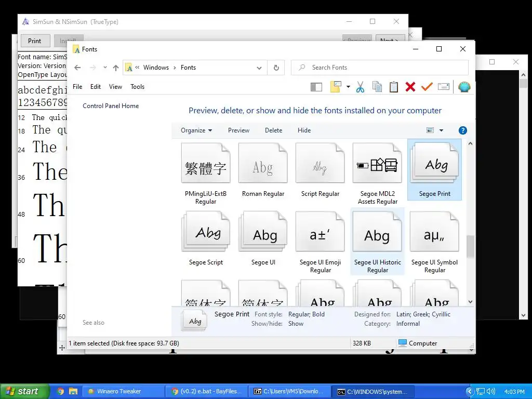The width and height of the screenshot is (532, 399).
Task: Select the Segoe UI font family
Action: coord(263,238)
